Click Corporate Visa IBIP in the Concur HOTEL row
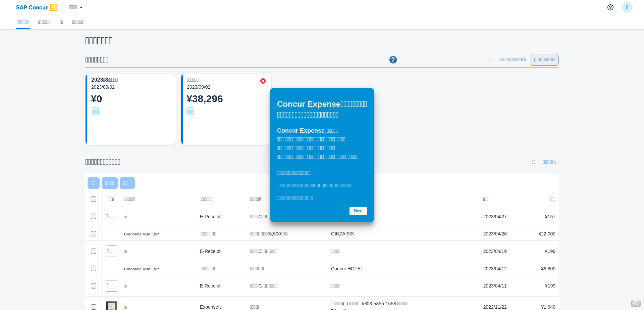This screenshot has height=310, width=644. 141,269
